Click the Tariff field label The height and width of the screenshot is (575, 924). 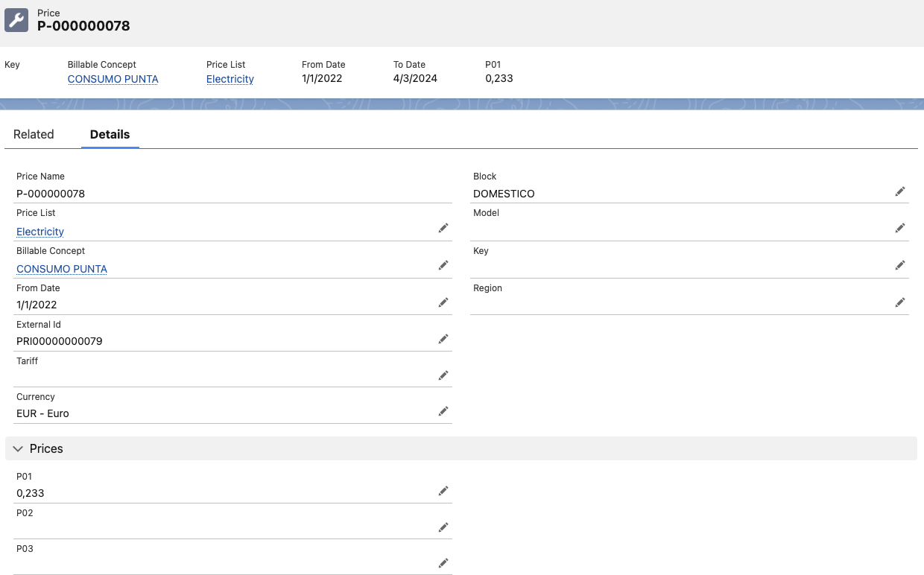tap(27, 361)
